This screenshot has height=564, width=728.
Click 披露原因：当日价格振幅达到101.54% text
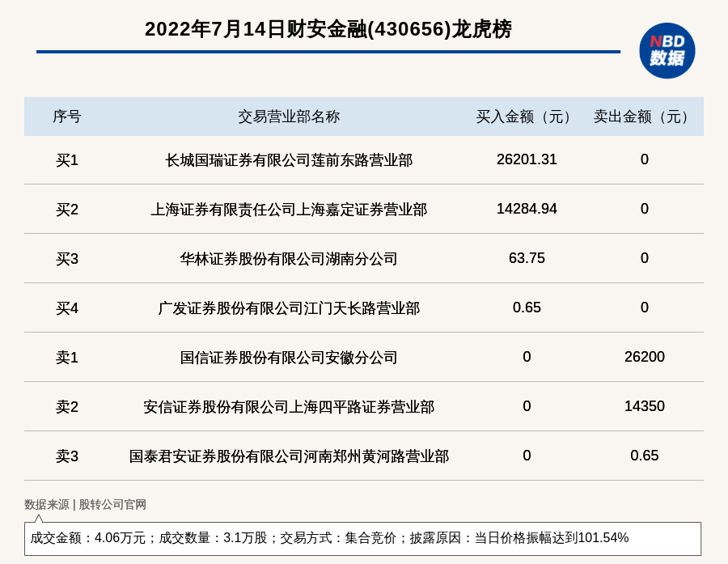point(519,538)
